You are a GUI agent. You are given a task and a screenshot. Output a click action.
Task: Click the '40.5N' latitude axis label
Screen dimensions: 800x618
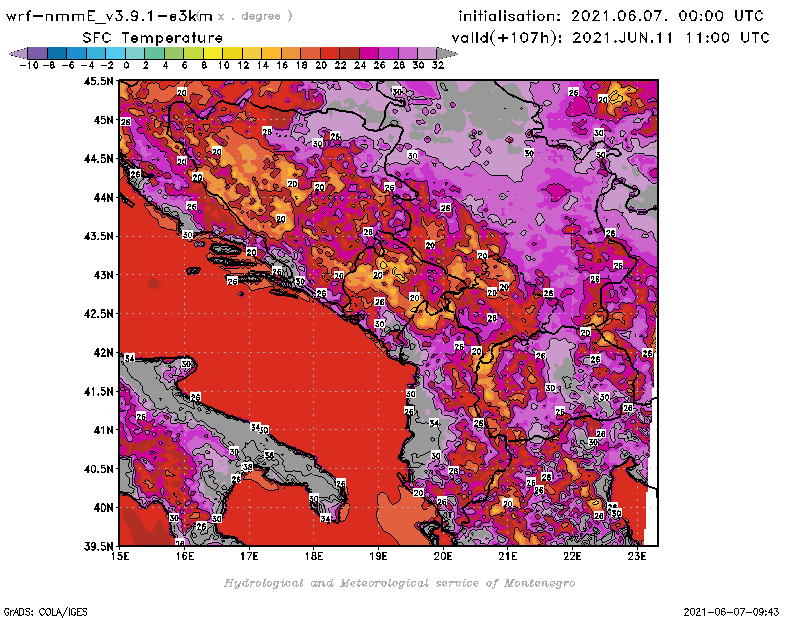click(98, 469)
